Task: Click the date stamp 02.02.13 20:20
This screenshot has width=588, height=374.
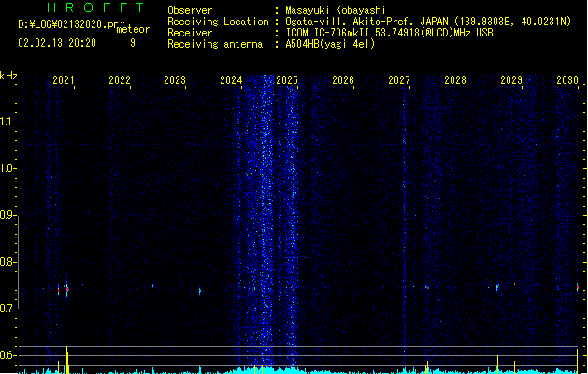Action: (57, 43)
